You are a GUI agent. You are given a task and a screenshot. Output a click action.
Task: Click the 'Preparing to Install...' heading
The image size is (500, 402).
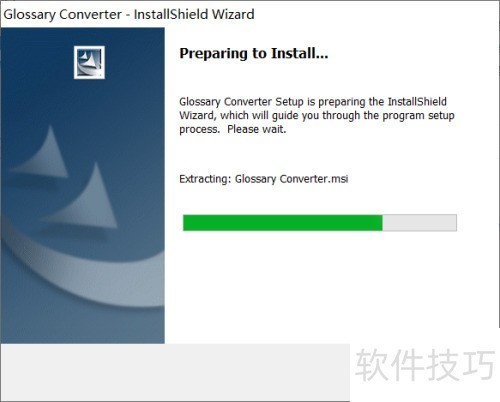click(x=254, y=54)
